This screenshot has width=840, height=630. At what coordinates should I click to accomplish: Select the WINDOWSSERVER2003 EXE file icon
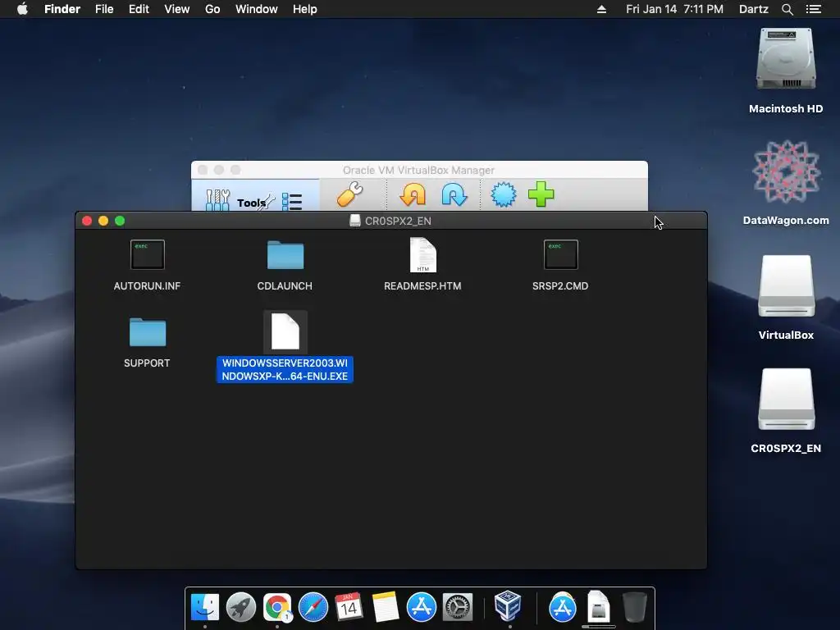coord(285,331)
